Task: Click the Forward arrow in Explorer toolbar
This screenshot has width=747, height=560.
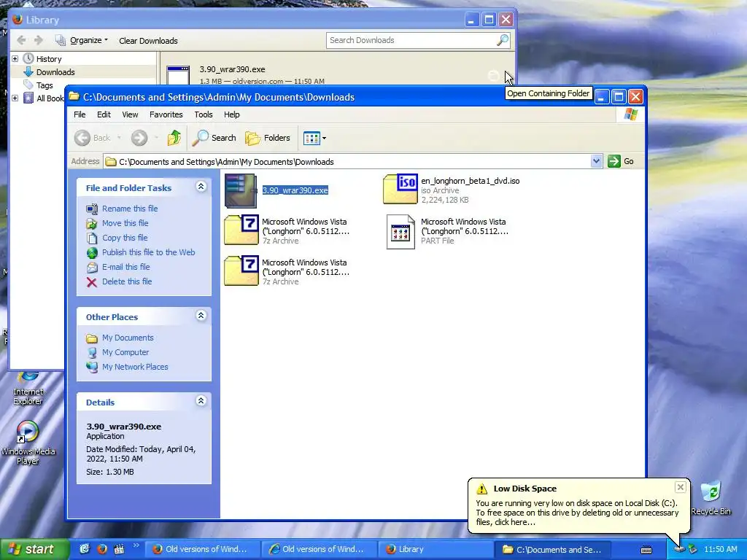Action: click(139, 138)
